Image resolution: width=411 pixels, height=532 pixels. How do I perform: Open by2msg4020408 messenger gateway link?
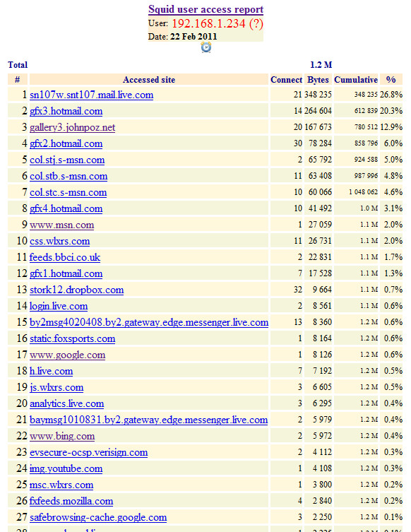(x=149, y=322)
